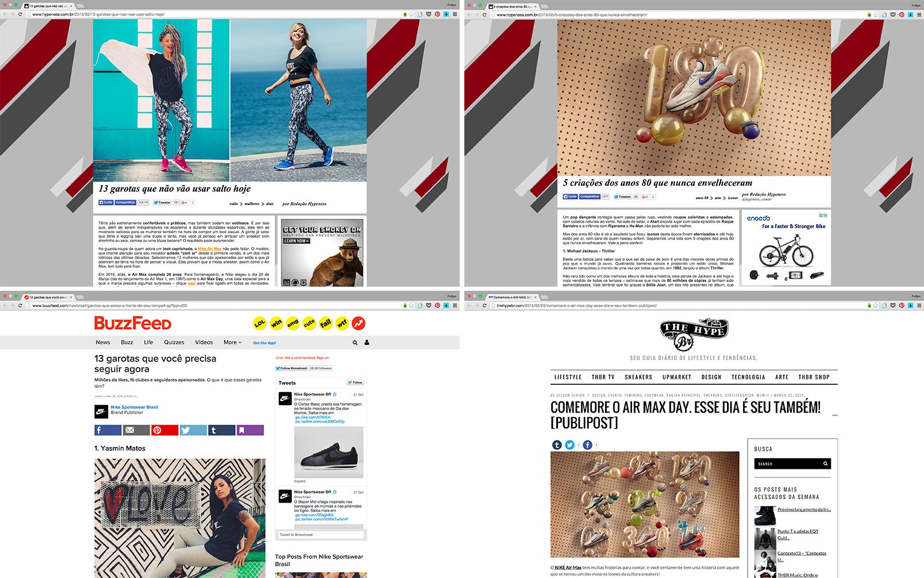Click Get Our App! link on BuzzFeed
Viewport: 924px width, 578px height.
point(264,343)
